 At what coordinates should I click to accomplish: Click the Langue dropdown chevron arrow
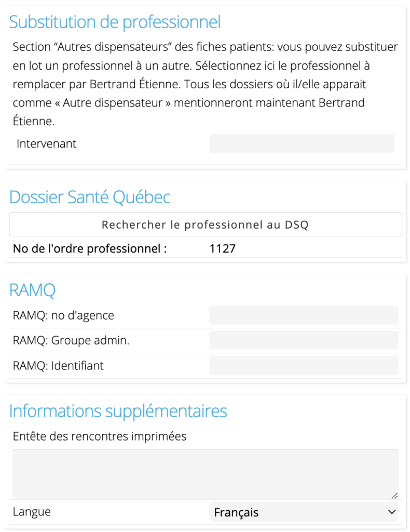[392, 512]
